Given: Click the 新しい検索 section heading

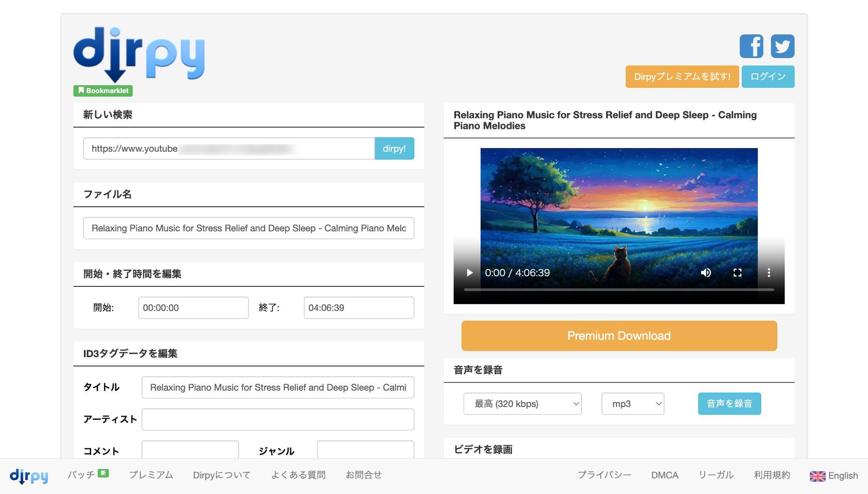Looking at the screenshot, I should pos(108,115).
